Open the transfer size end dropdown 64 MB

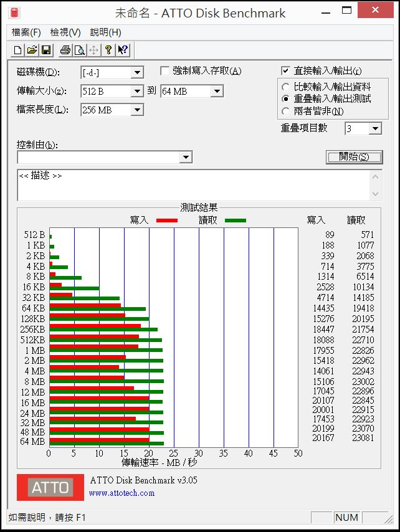click(x=217, y=91)
